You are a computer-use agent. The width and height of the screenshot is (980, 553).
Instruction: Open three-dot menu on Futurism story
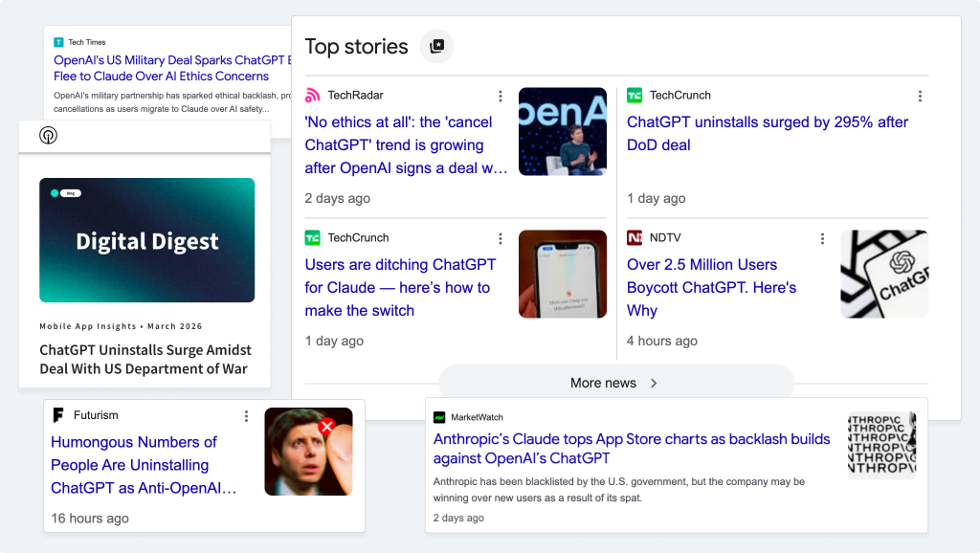coord(246,416)
